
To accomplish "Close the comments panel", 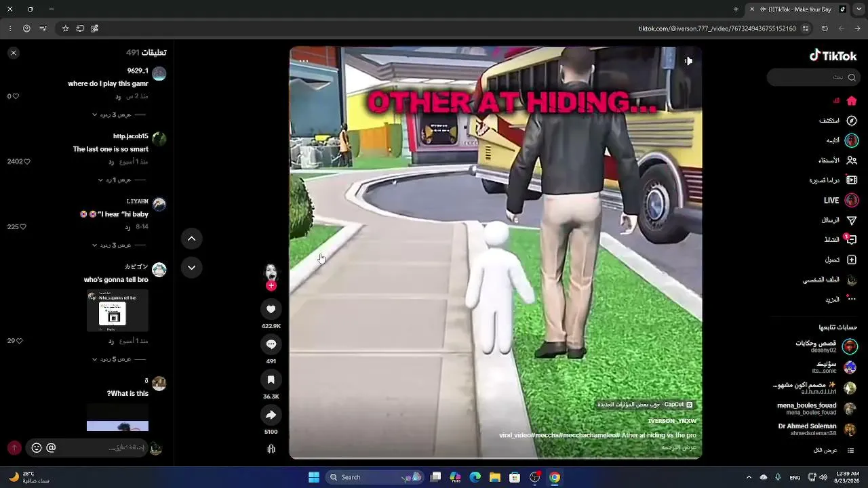I will click(14, 53).
